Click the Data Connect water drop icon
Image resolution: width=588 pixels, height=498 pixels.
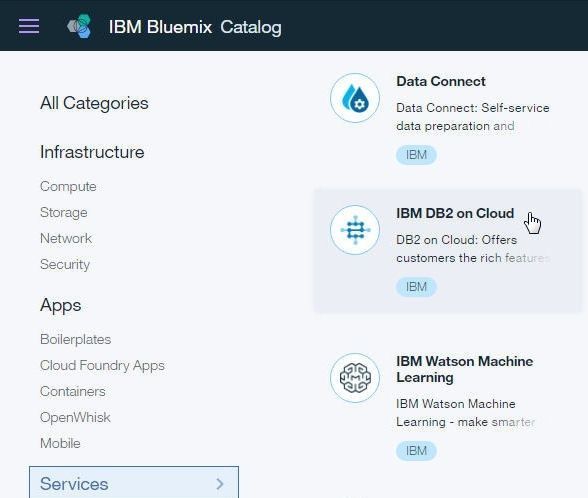355,98
